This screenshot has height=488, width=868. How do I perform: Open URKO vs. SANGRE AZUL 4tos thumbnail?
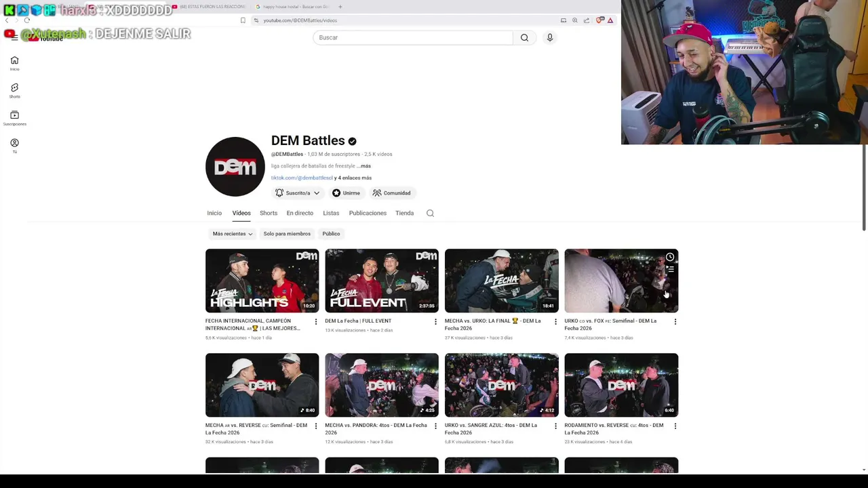pyautogui.click(x=502, y=385)
